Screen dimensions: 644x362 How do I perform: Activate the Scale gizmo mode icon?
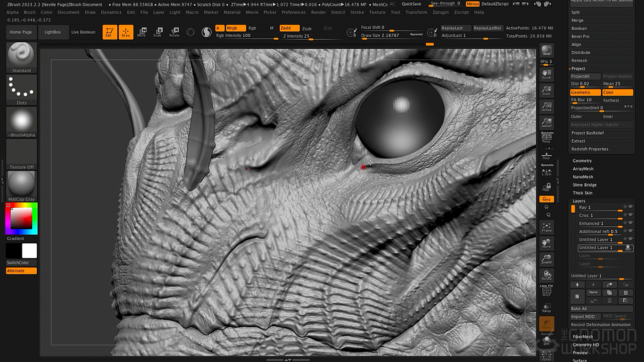pyautogui.click(x=158, y=32)
